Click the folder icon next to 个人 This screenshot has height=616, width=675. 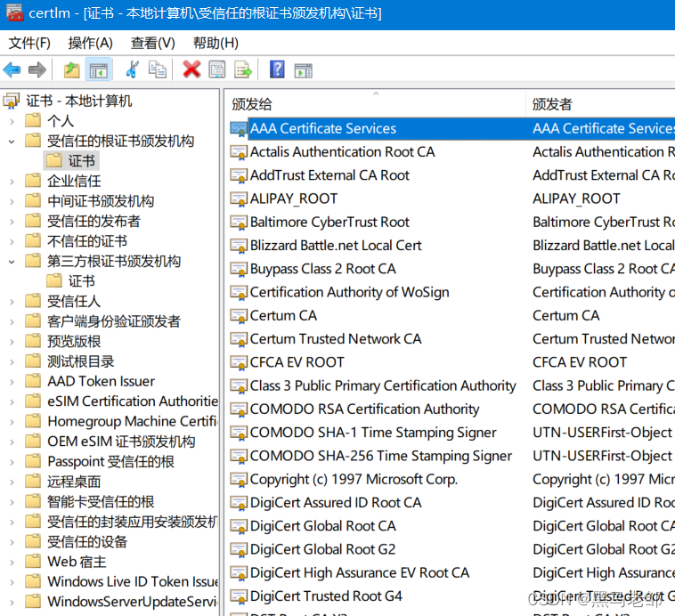33,120
